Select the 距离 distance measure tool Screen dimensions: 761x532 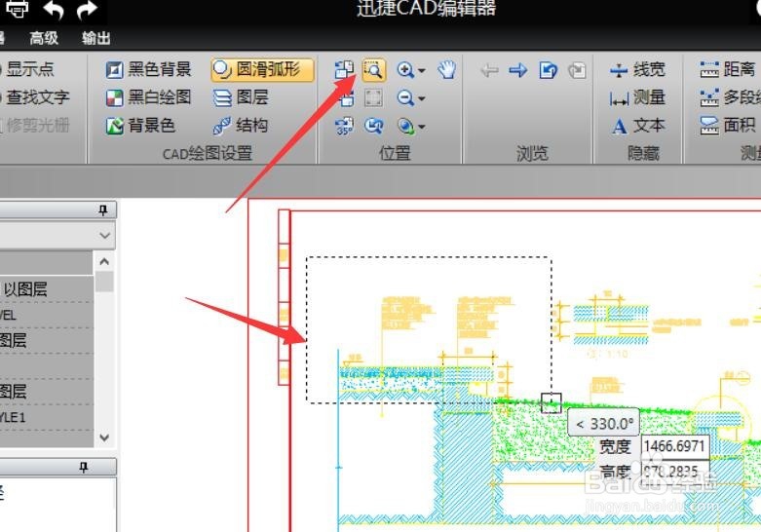click(x=728, y=69)
